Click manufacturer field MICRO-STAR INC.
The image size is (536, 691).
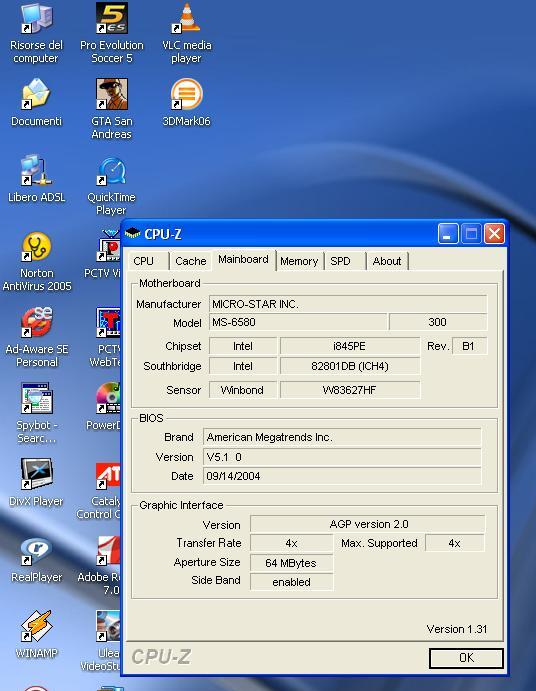point(348,304)
